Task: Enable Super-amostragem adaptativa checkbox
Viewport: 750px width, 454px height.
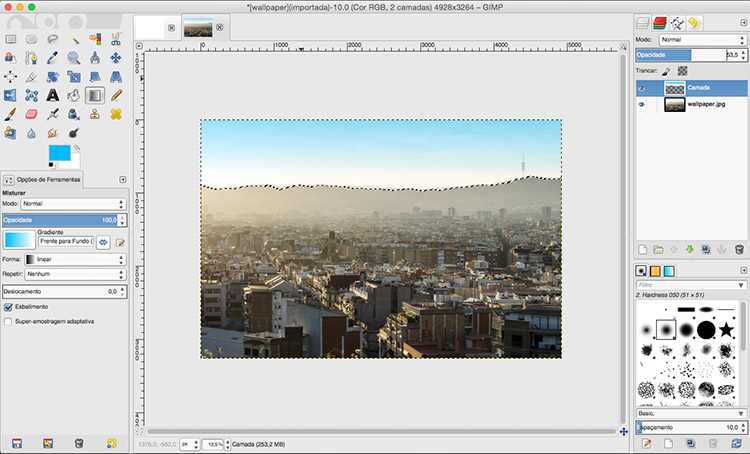Action: pyautogui.click(x=8, y=321)
